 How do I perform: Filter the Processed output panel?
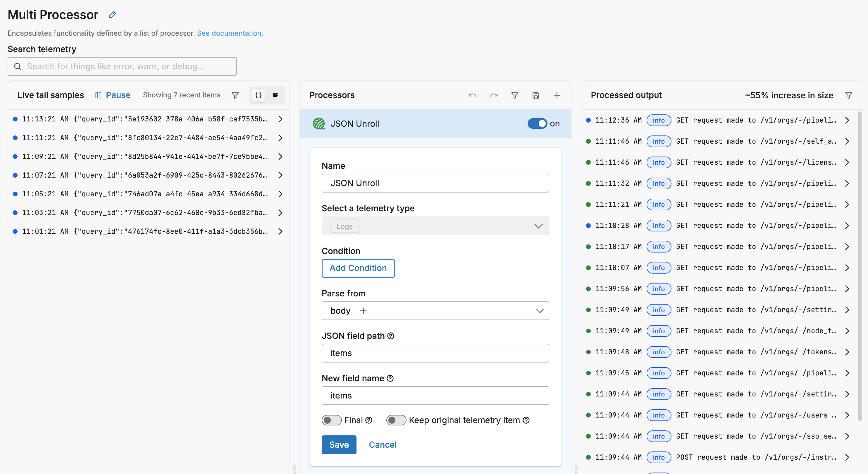(848, 95)
